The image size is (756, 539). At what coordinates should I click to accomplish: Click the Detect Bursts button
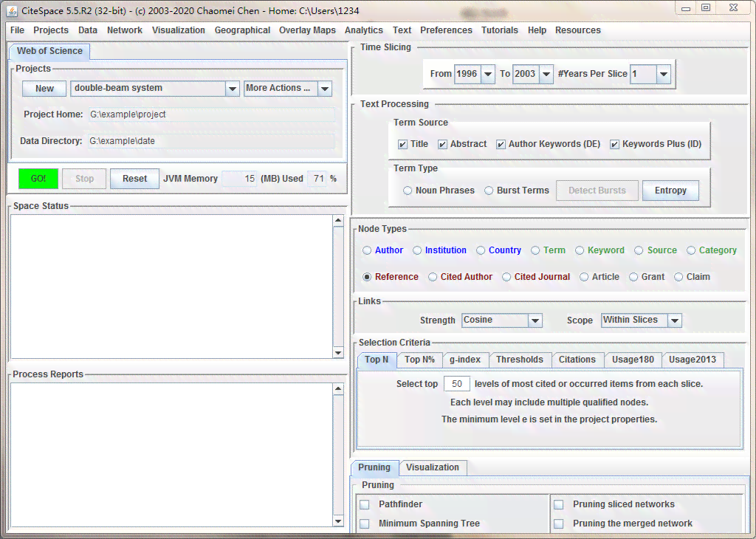(597, 190)
